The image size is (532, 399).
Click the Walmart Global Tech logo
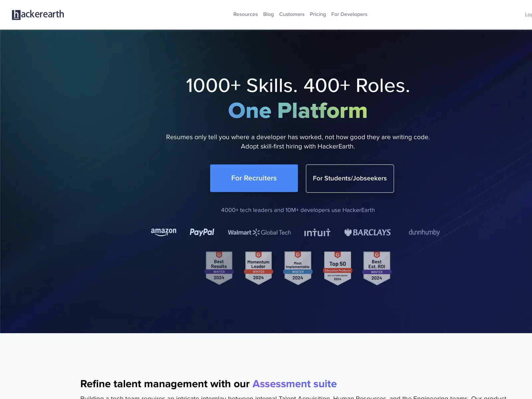click(x=259, y=232)
